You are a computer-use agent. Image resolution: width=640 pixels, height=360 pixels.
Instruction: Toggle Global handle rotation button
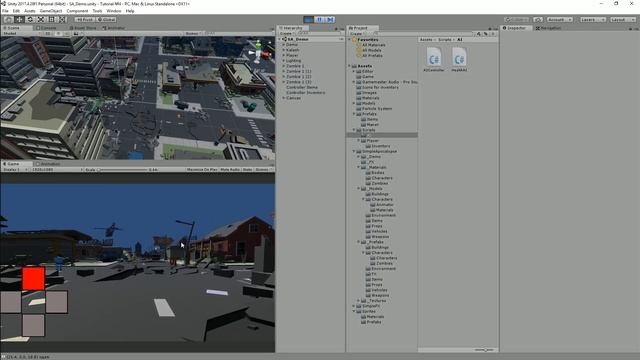pos(106,19)
